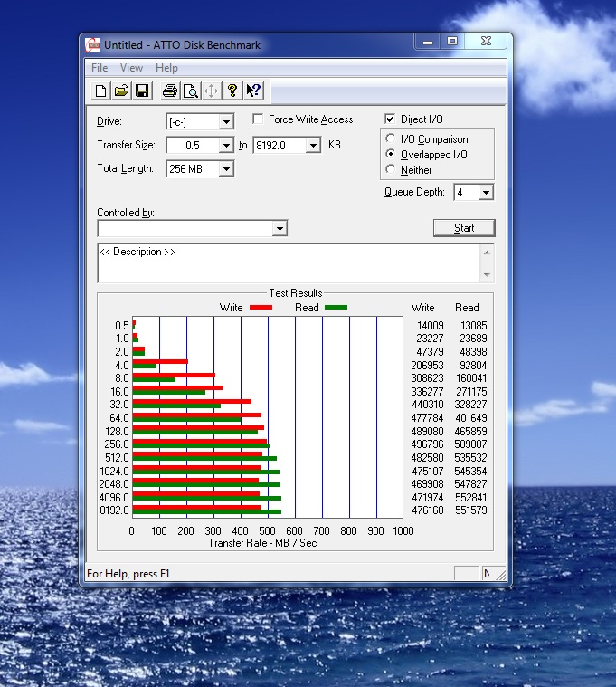Open the File menu

pos(100,68)
